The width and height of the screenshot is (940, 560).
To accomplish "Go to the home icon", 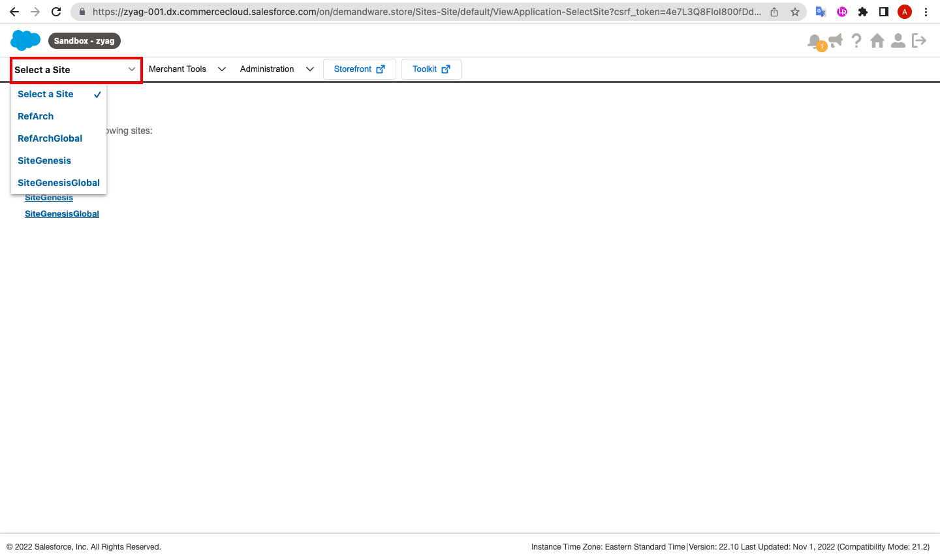I will pos(877,41).
